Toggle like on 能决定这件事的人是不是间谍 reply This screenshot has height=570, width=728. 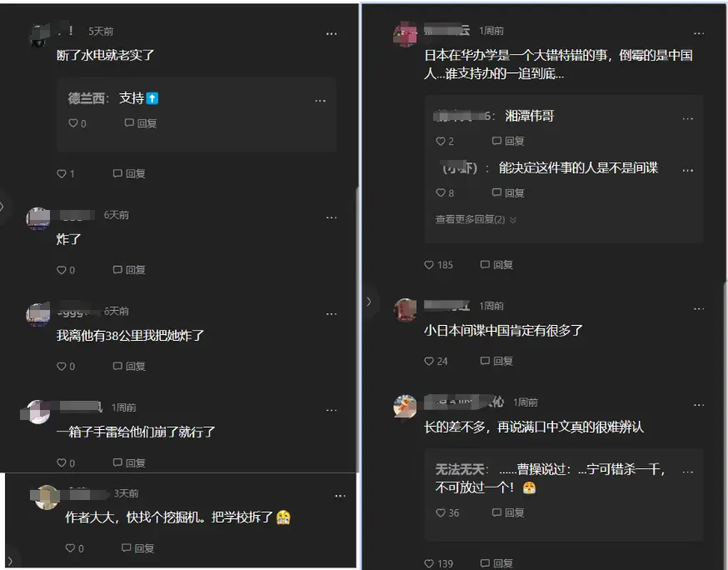click(x=444, y=192)
